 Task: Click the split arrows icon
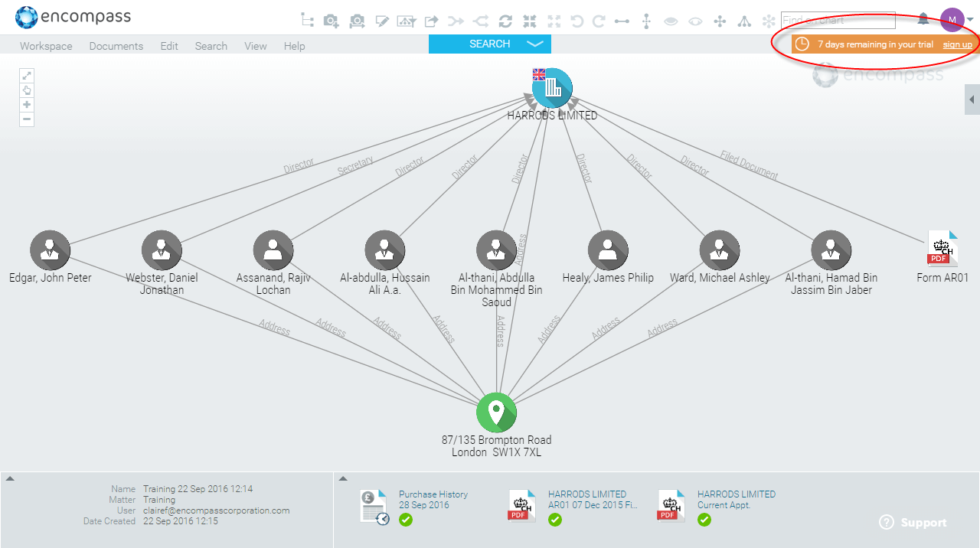click(x=481, y=21)
